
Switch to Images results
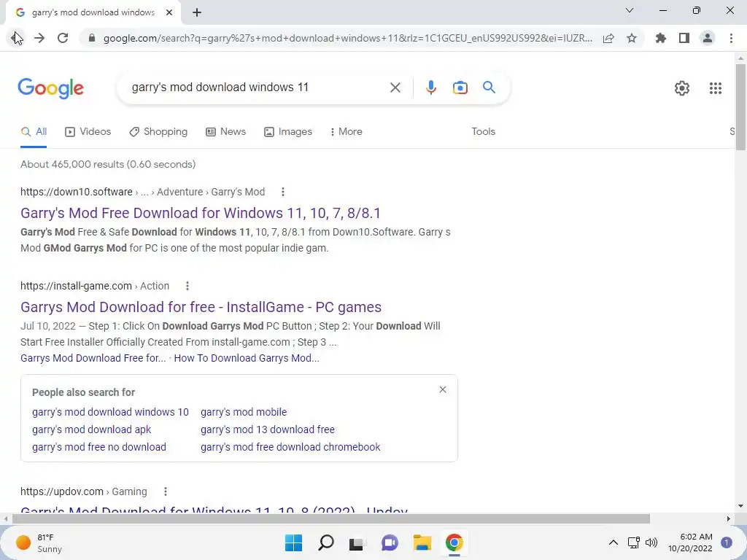tap(288, 132)
